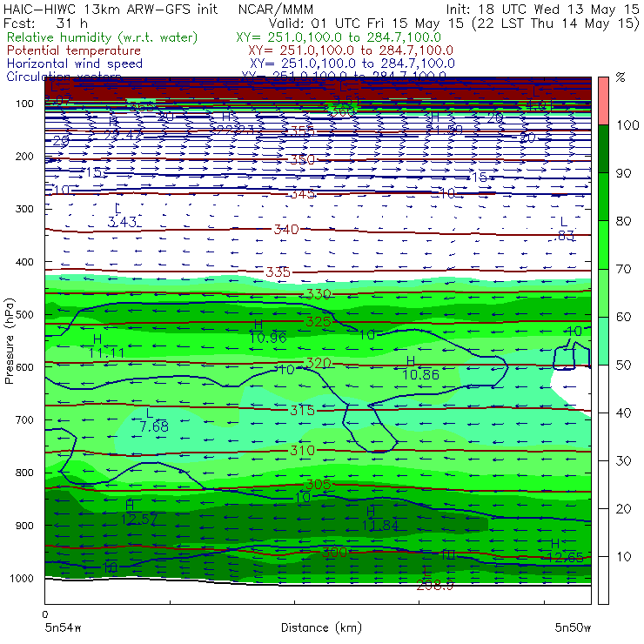Click the 'NCAR/MMM' header text
Image resolution: width=644 pixels, height=644 pixels.
276,9
